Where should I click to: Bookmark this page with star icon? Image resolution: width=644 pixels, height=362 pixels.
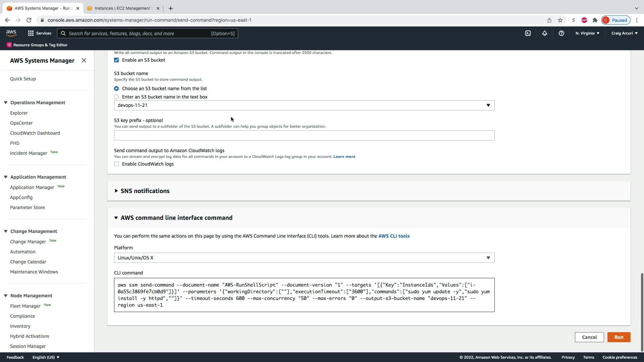560,20
